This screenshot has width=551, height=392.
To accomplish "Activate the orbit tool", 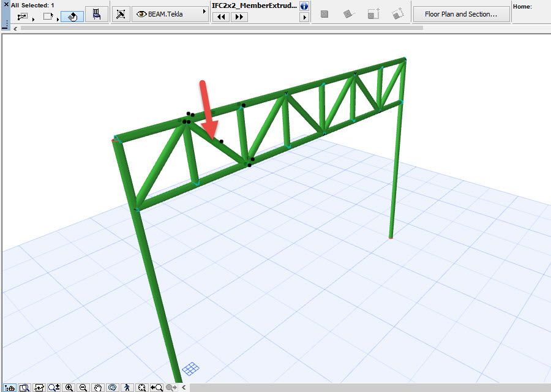I will point(113,388).
